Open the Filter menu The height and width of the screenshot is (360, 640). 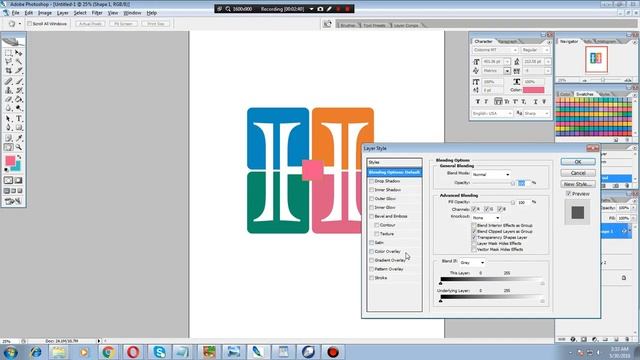pyautogui.click(x=97, y=13)
